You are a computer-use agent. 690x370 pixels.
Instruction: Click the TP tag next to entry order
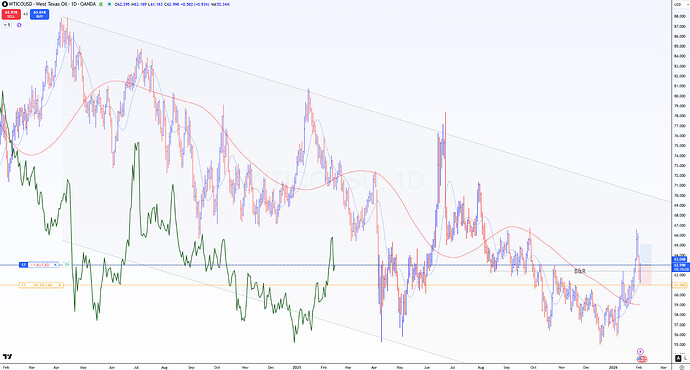tap(67, 265)
